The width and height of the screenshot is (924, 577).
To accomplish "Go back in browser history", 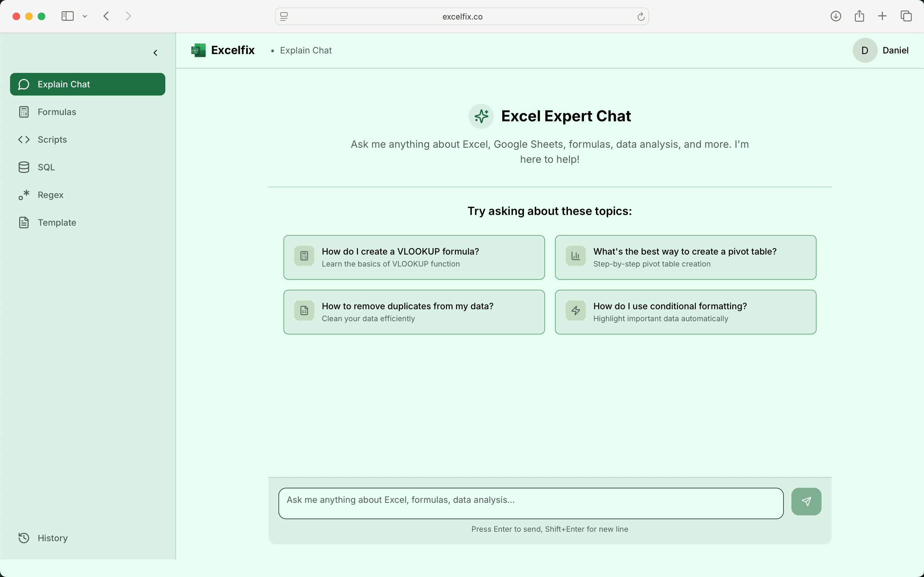I will [x=106, y=16].
